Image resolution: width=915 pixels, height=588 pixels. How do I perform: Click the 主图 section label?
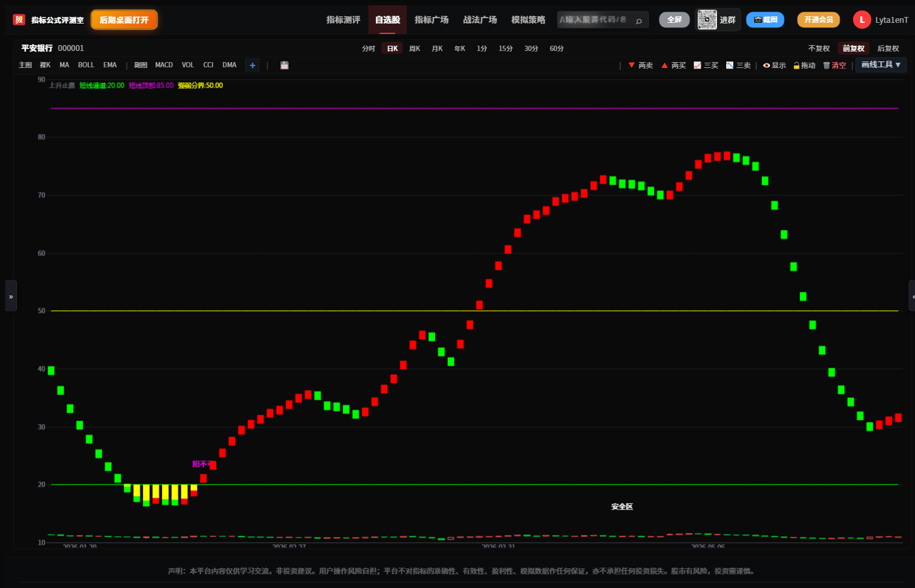coord(25,65)
